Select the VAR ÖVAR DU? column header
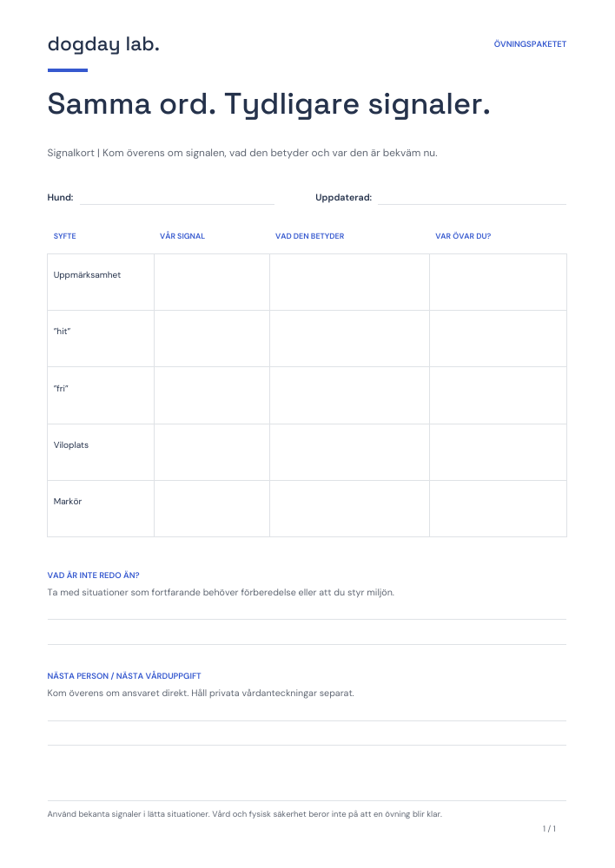This screenshot has width=615, height=868. tap(463, 236)
